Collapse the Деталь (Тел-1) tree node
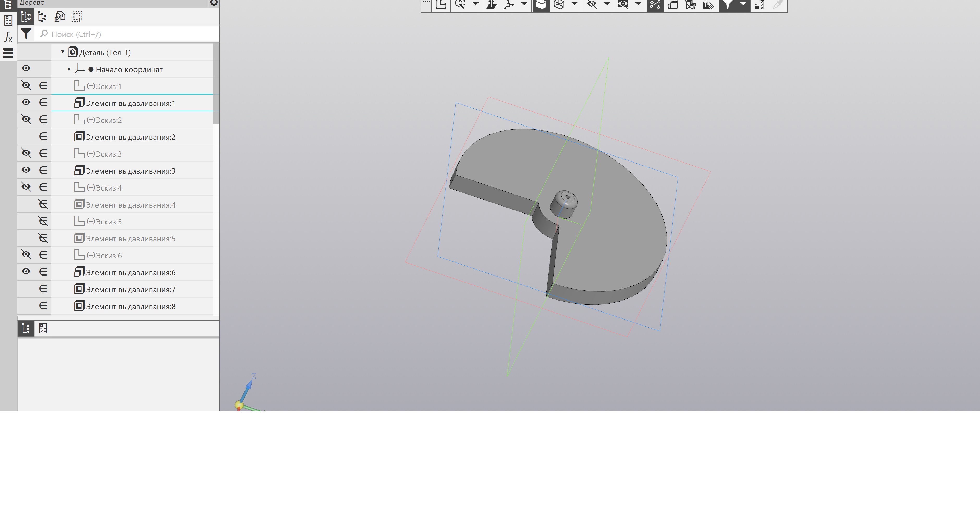The width and height of the screenshot is (980, 525). point(62,52)
